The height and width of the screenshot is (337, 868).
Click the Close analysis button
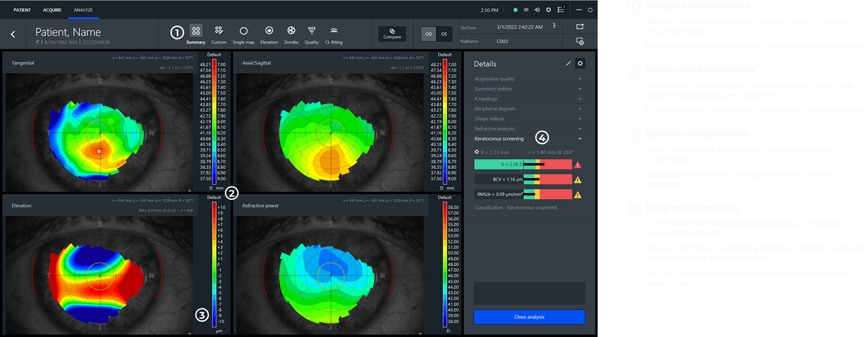529,317
